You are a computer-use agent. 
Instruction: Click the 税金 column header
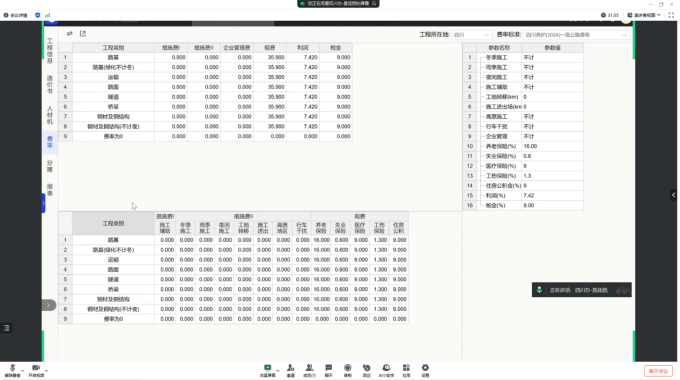tap(336, 48)
